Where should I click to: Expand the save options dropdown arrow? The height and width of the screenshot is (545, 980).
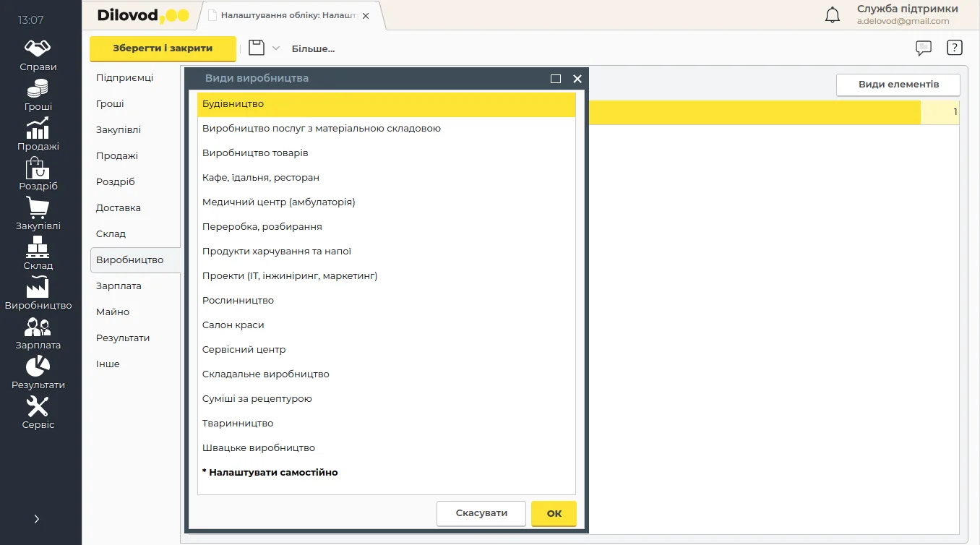(275, 48)
